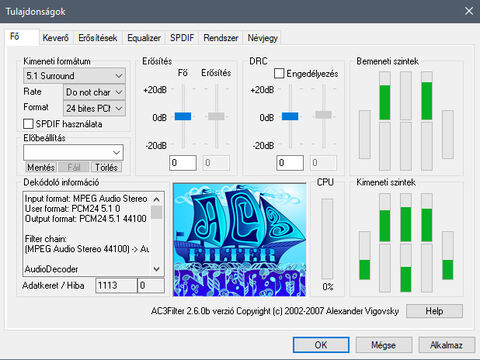
Task: Click the 'User format: PCM24 5.1 0' line
Action: (72, 209)
